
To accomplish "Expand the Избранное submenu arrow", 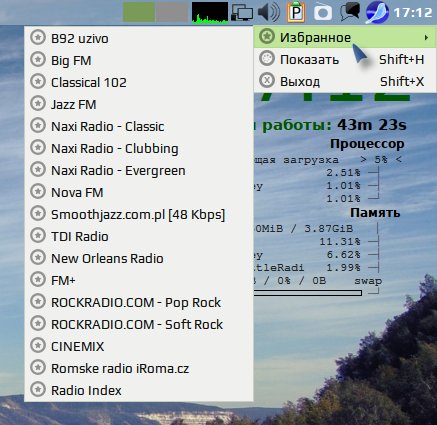I will coord(426,37).
